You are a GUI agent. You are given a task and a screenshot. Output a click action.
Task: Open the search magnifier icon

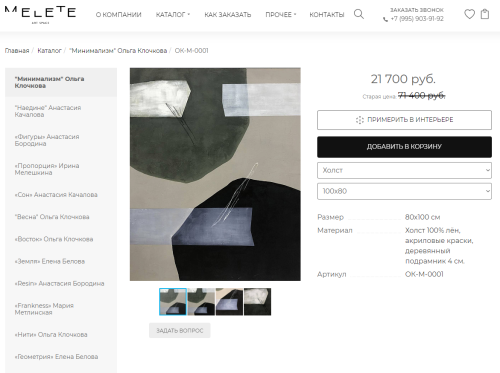pos(359,14)
